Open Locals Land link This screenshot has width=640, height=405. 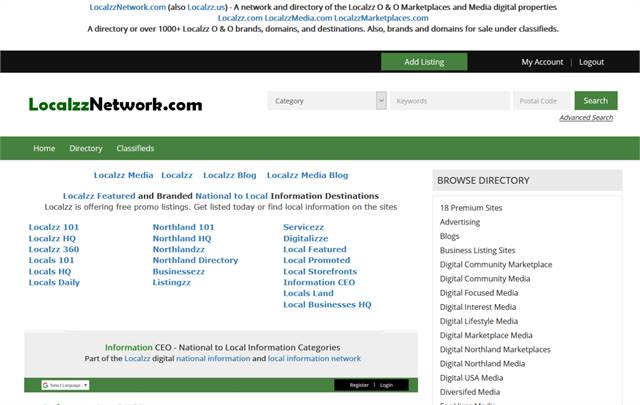(308, 293)
